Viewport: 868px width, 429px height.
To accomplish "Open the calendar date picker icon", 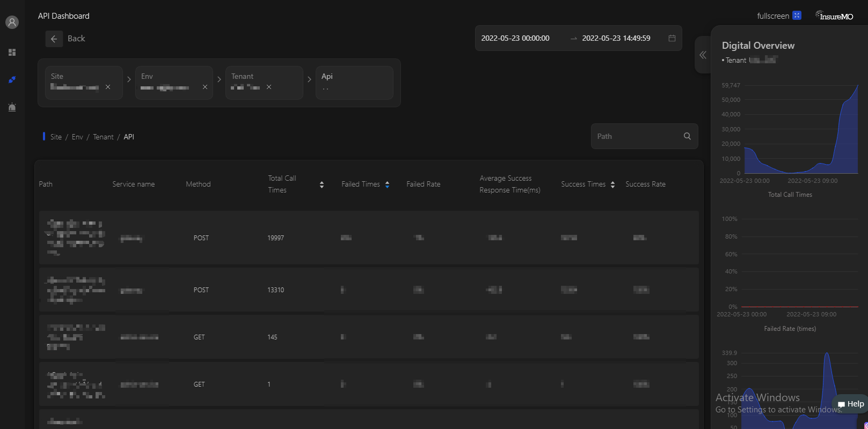I will point(672,38).
